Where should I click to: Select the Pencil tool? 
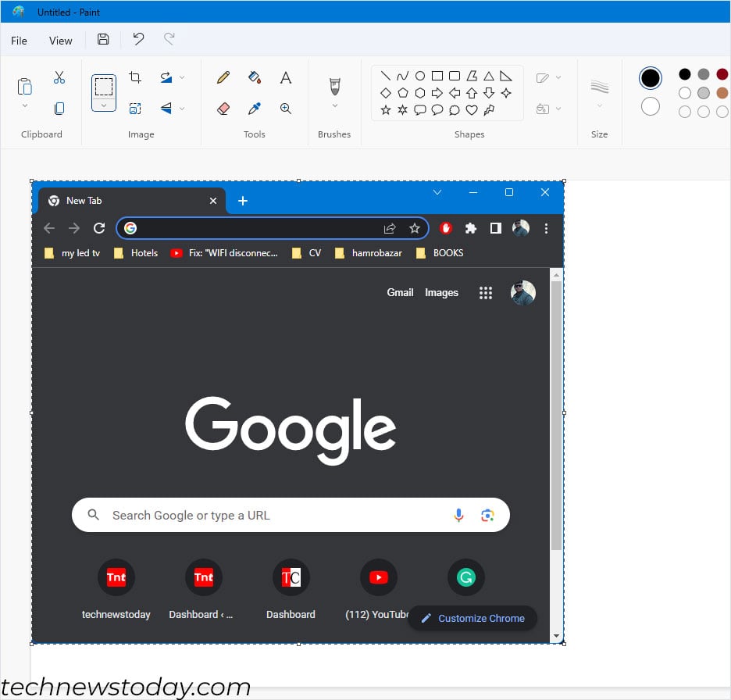point(223,77)
